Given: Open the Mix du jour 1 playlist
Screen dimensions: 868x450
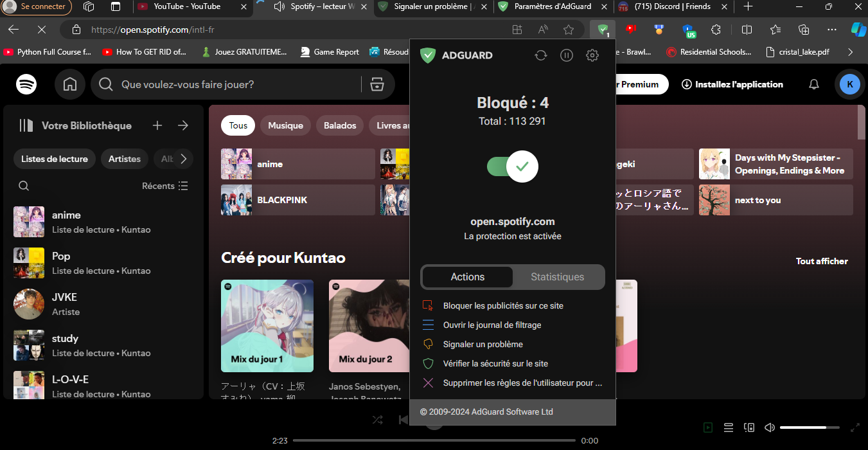Looking at the screenshot, I should coord(267,326).
